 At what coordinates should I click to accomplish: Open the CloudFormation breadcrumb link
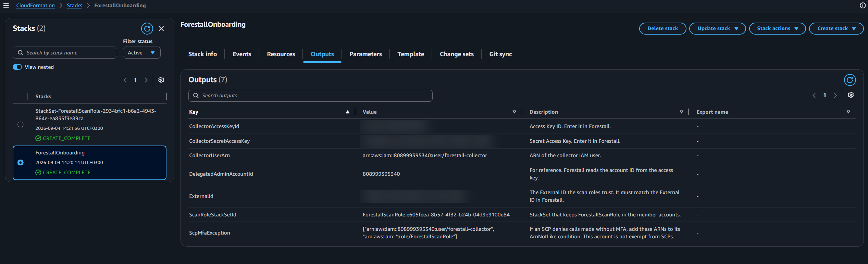[35, 5]
